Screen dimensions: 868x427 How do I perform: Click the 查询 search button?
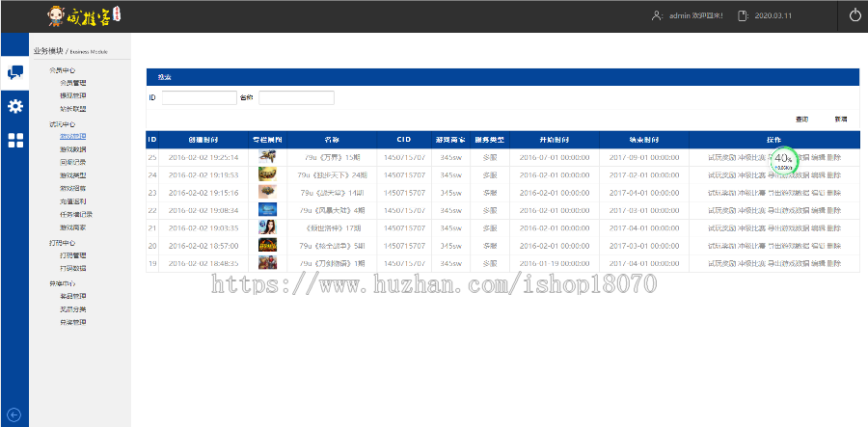(801, 120)
